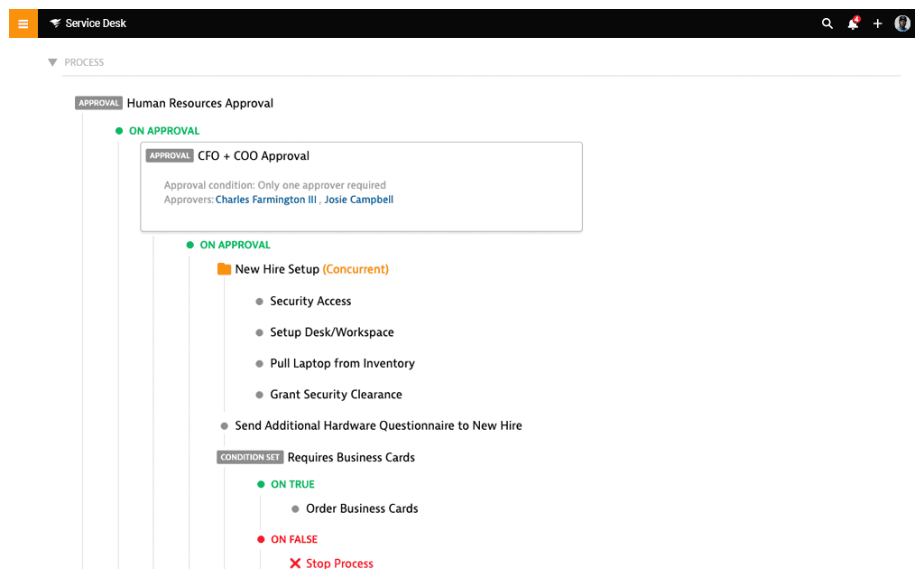Click the Service Desk title in the header
924x578 pixels.
pyautogui.click(x=97, y=23)
